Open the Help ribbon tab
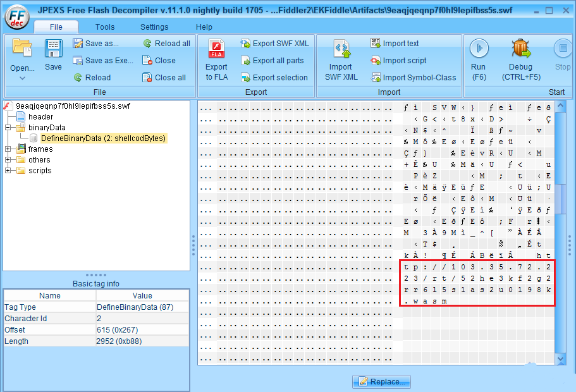 tap(204, 27)
